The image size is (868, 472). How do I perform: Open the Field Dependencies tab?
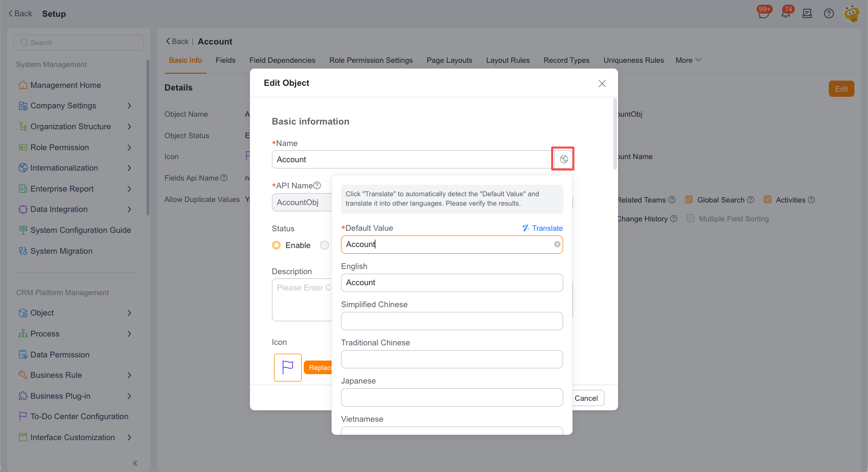pos(282,60)
